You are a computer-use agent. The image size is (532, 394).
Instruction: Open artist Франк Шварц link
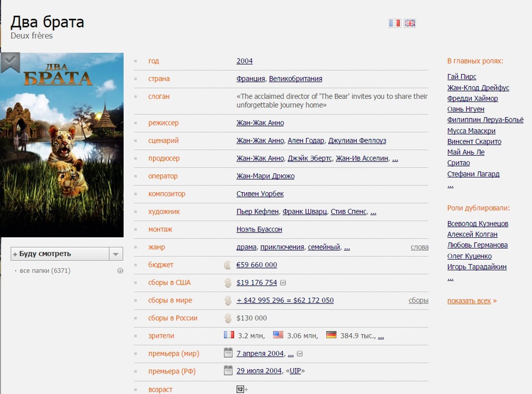pyautogui.click(x=304, y=212)
